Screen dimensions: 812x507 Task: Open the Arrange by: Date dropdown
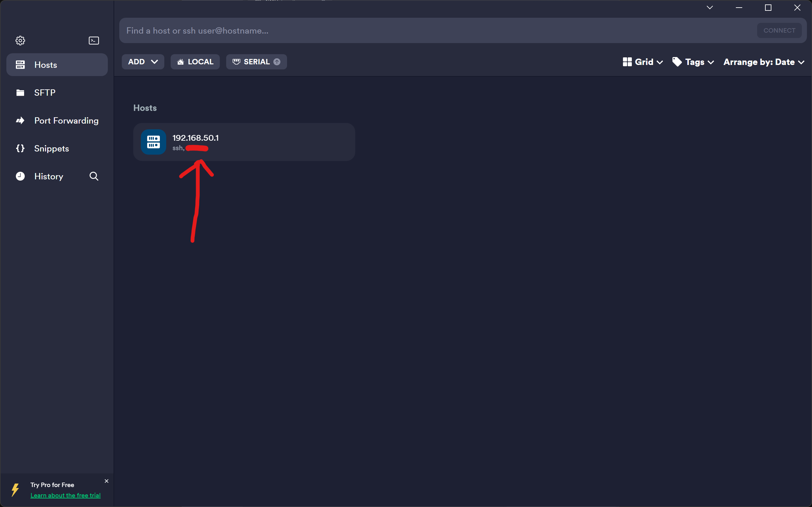[x=763, y=62]
